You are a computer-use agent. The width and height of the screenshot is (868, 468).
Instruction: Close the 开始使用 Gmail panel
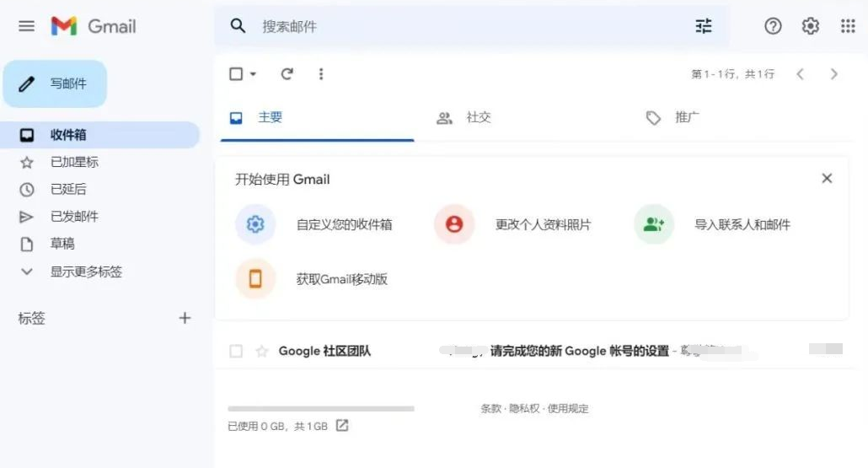tap(827, 178)
